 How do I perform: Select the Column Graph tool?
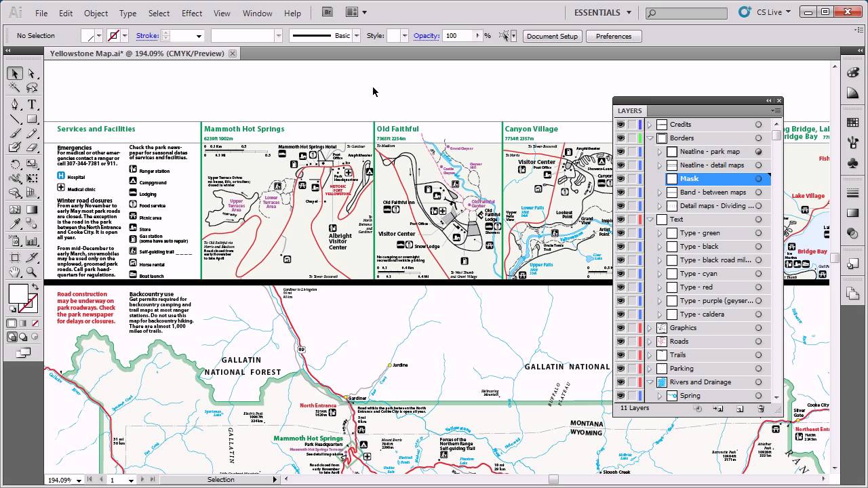pos(31,241)
